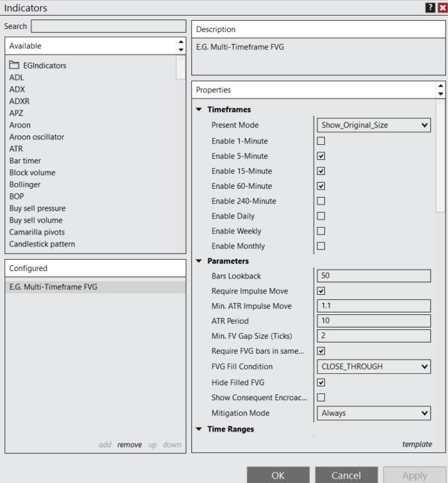Close the Indicators dialog window
This screenshot has height=483, width=448.
point(442,7)
